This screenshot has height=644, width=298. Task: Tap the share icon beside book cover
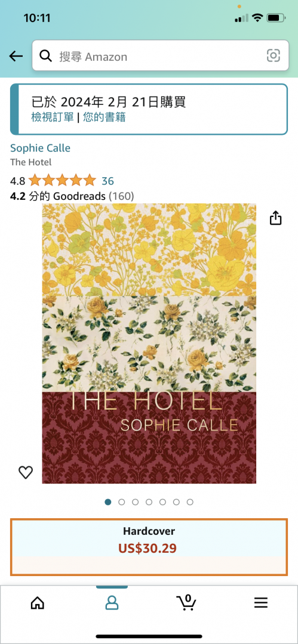[x=275, y=218]
